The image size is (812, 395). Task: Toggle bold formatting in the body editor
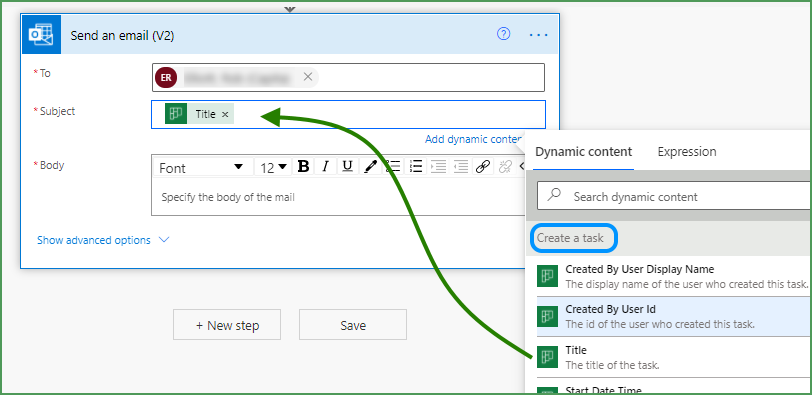(303, 167)
